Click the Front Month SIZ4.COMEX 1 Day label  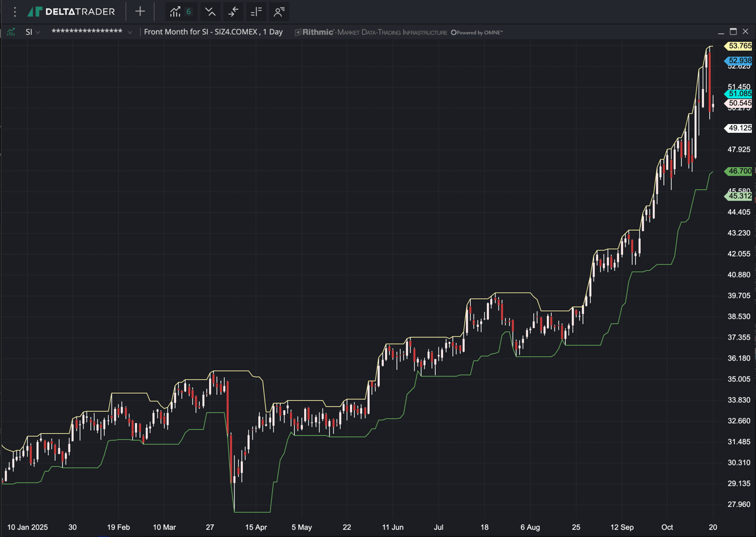[x=213, y=32]
